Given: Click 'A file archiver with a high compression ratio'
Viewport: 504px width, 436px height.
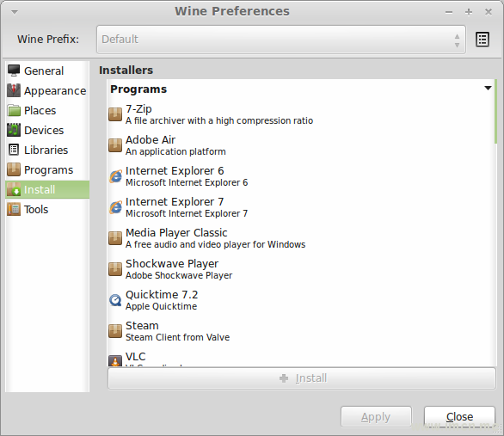Looking at the screenshot, I should [x=219, y=120].
